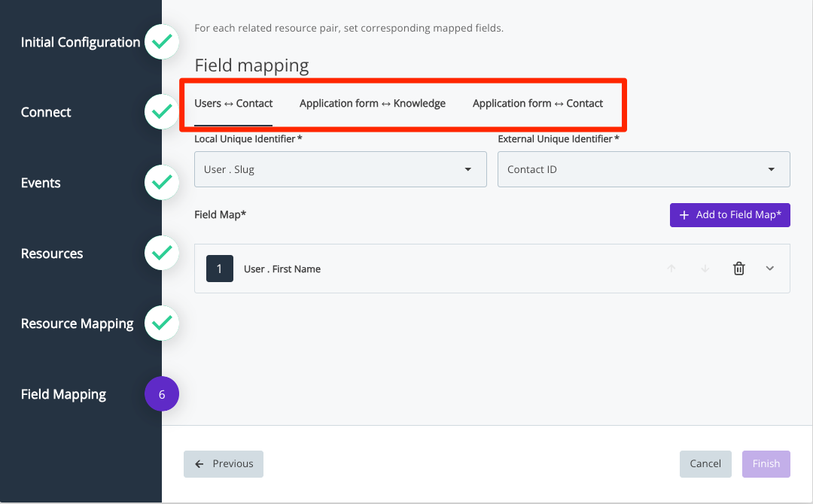Click the Connect step checkmark icon
The image size is (813, 504).
(161, 112)
